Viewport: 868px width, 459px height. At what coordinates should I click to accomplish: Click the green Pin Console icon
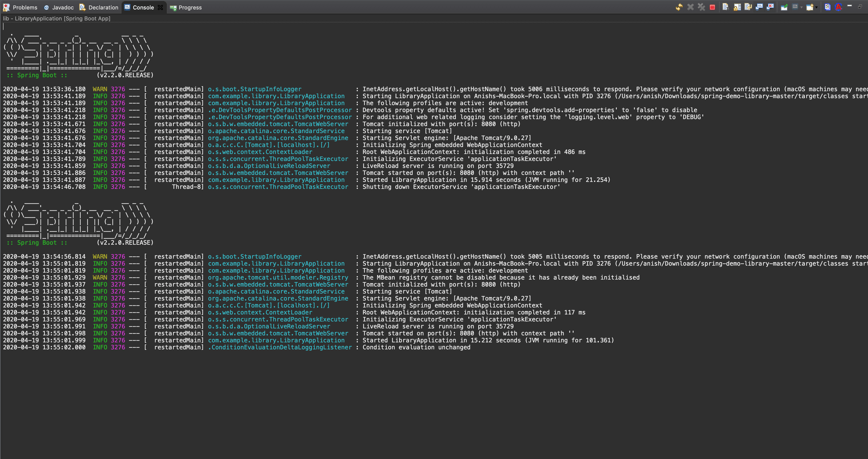click(x=784, y=7)
